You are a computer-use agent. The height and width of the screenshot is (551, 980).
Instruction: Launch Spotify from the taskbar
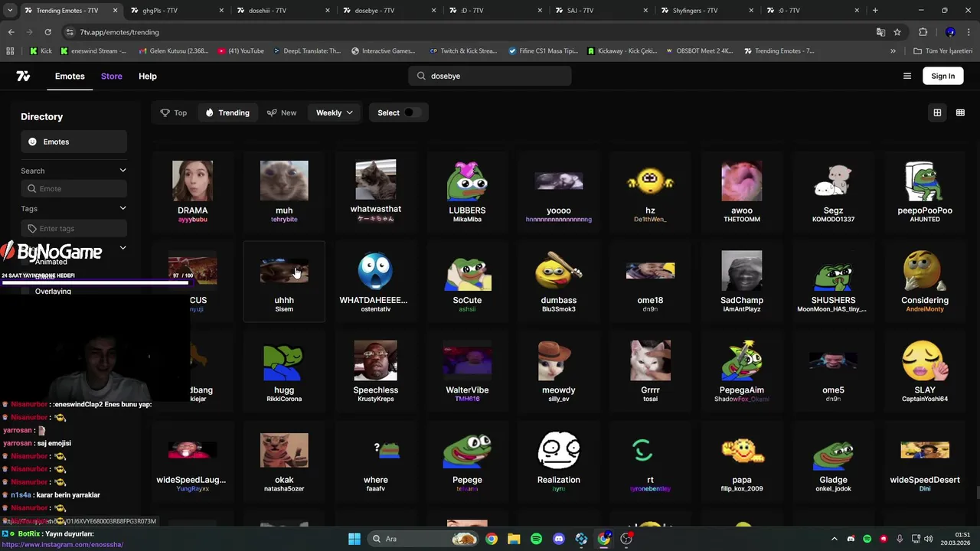(536, 539)
